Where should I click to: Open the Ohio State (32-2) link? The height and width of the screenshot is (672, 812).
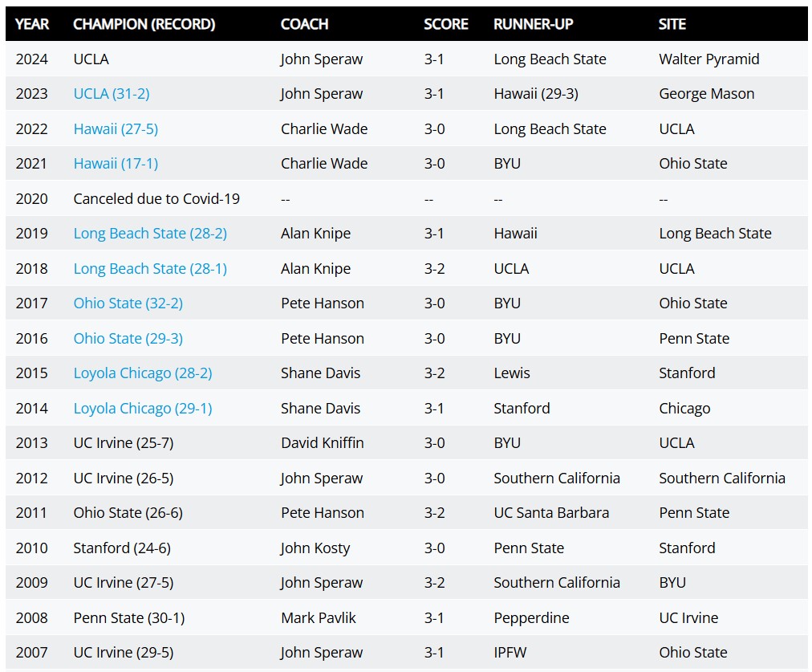[128, 303]
